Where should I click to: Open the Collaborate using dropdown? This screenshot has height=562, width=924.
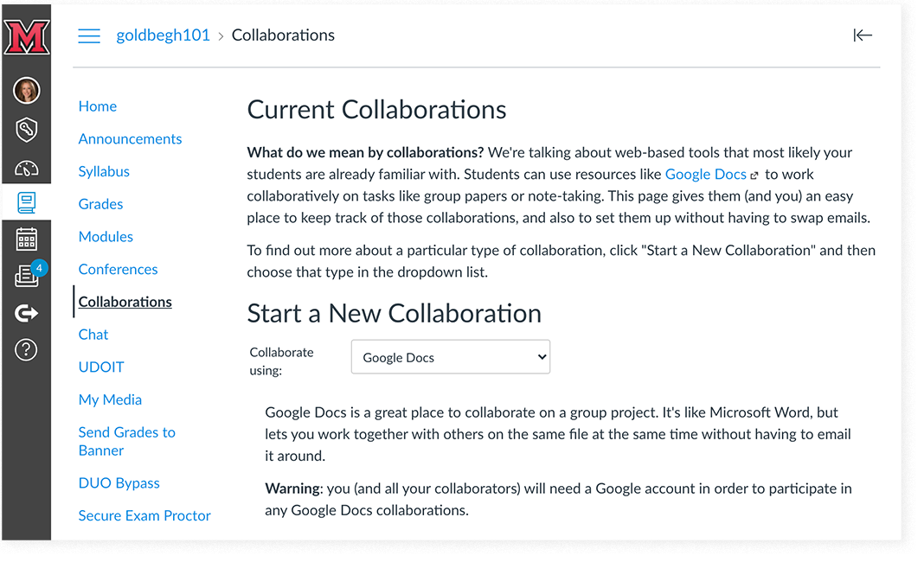pyautogui.click(x=450, y=356)
